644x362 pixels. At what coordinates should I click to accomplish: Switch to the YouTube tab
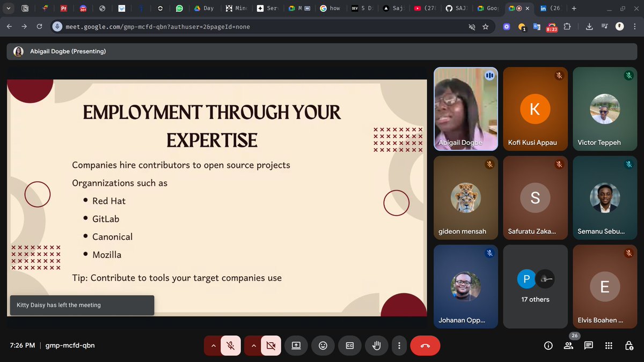click(426, 9)
